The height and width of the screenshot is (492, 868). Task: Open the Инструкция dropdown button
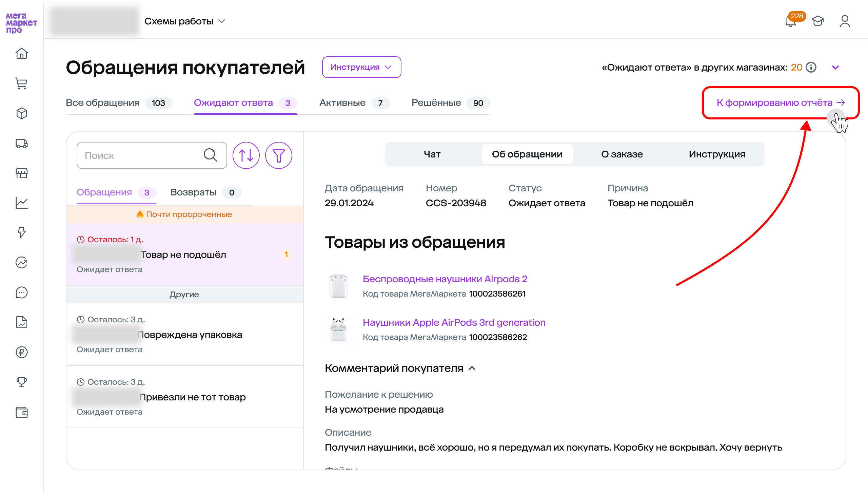coord(361,67)
